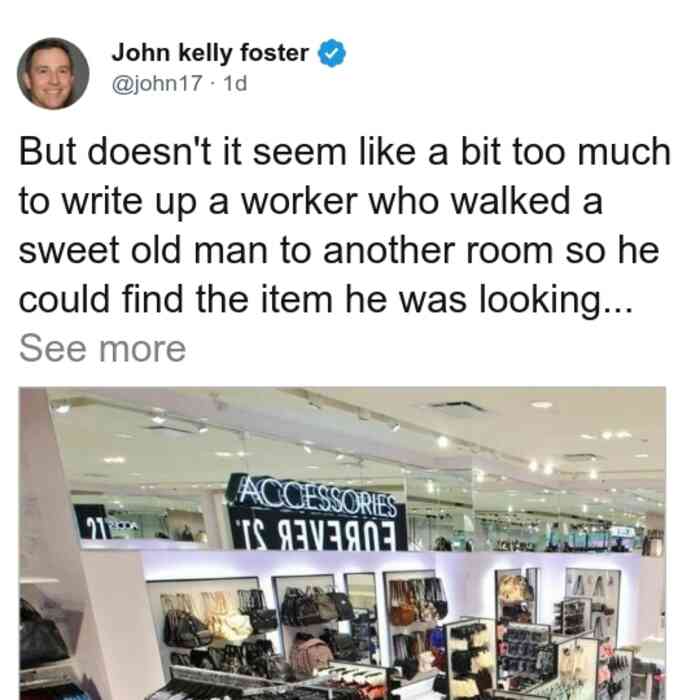Image resolution: width=700 pixels, height=700 pixels.
Task: Select the line starting "sweet old man"
Action: 339,250
